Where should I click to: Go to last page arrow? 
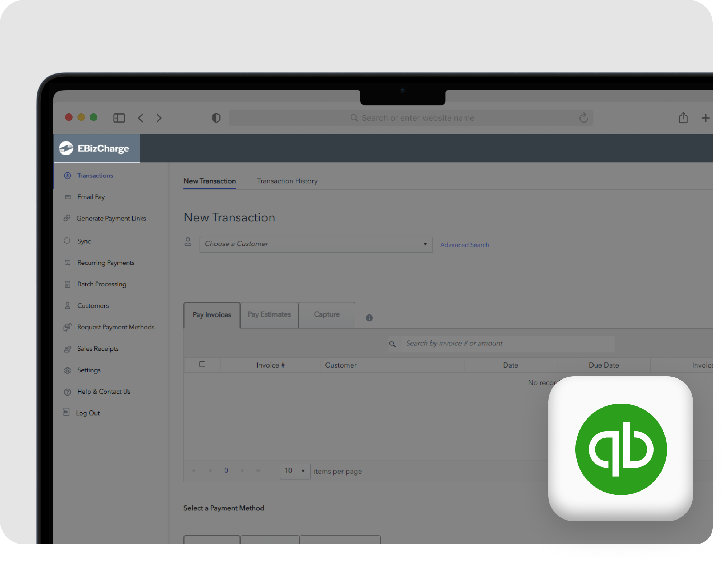[258, 471]
